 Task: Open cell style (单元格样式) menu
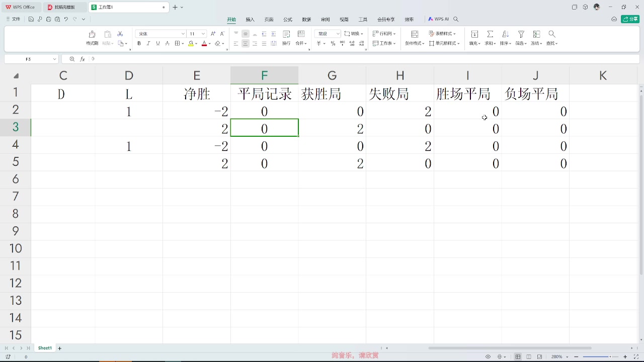pyautogui.click(x=444, y=44)
